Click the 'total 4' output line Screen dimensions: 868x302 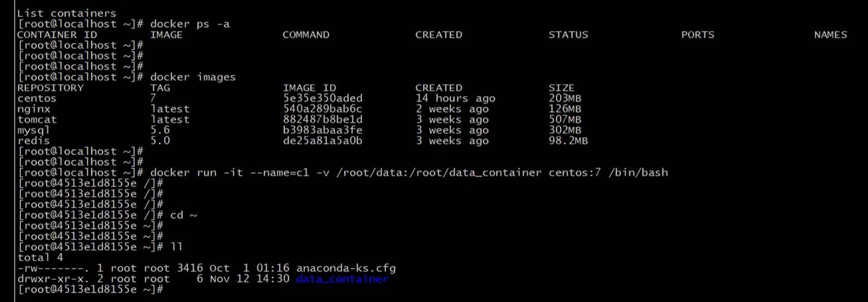pyautogui.click(x=40, y=257)
